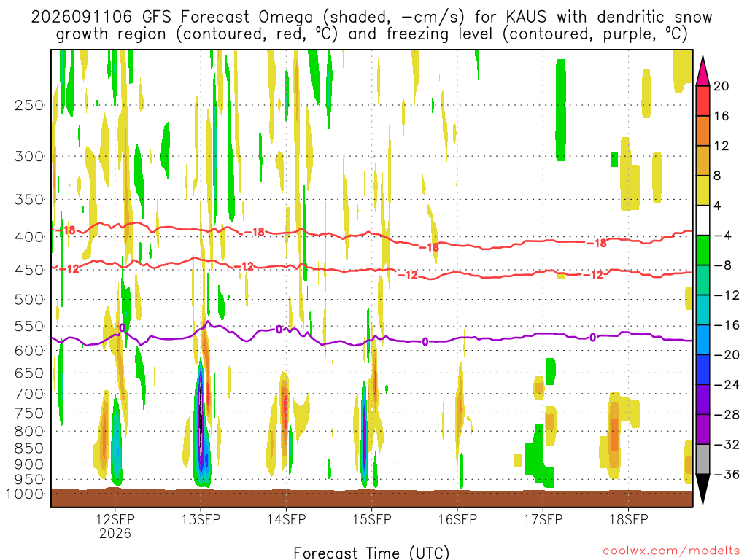Click the cyan colorbar segment between -12 and -16

coord(703,310)
